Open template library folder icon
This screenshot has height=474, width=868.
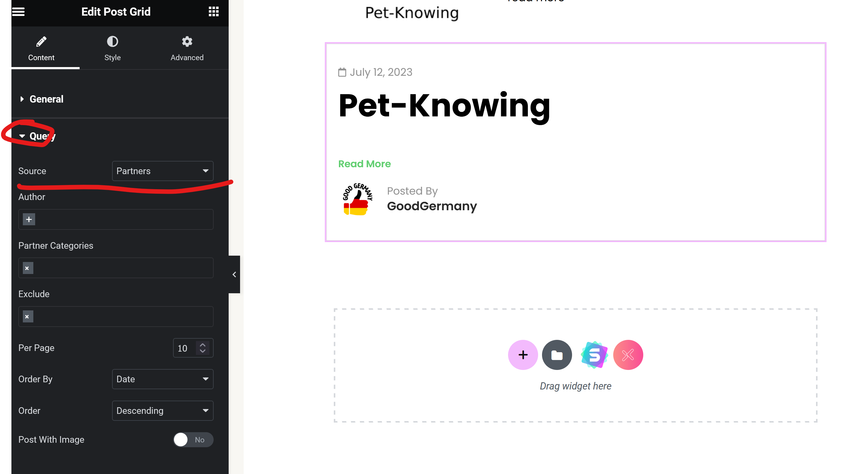557,355
